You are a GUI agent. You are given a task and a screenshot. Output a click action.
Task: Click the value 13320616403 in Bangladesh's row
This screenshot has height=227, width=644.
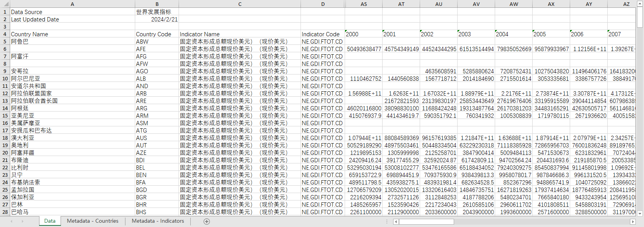point(438,190)
